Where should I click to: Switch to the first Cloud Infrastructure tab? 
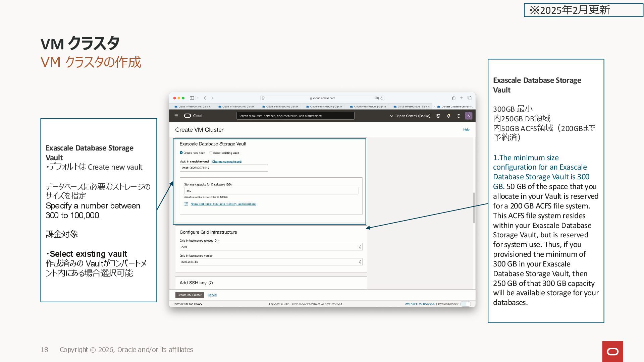tap(193, 107)
